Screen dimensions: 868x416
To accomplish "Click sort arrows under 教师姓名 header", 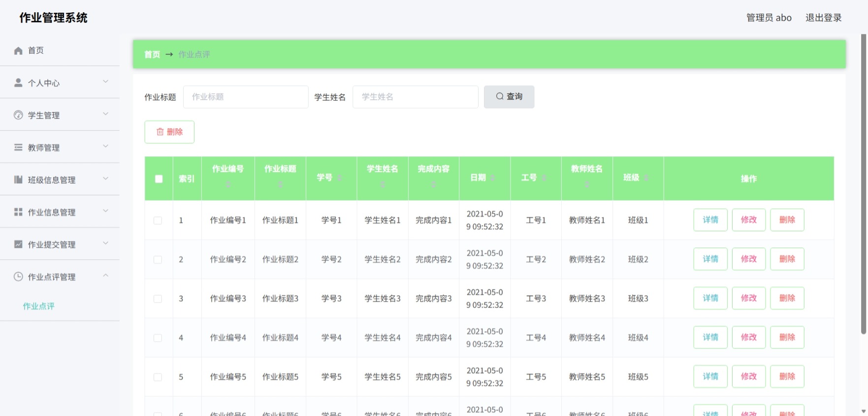I will click(x=587, y=184).
